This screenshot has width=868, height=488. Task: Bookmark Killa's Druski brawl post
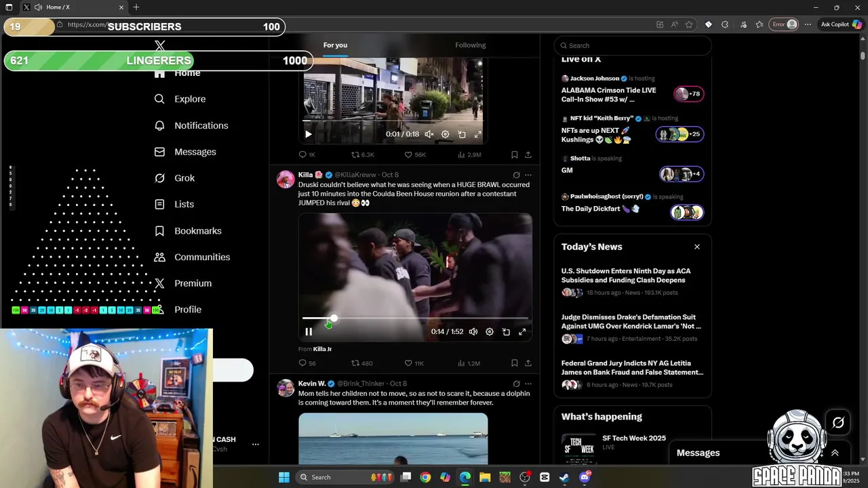tap(515, 363)
